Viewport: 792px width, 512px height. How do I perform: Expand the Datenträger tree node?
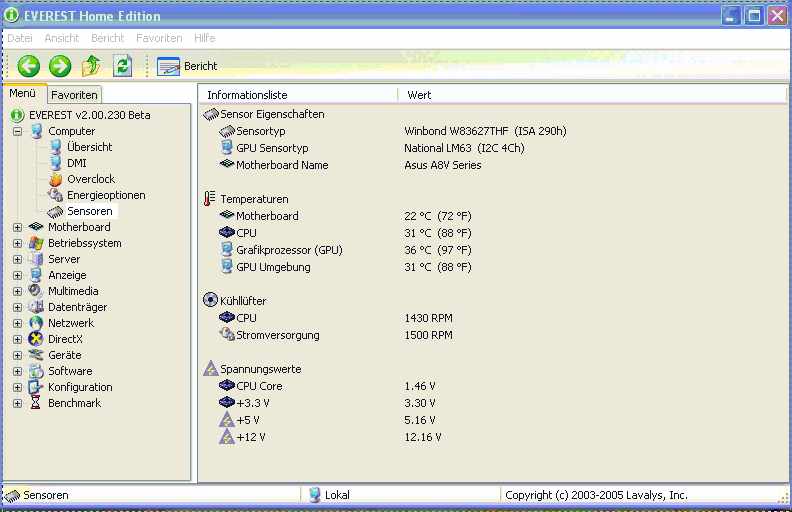(x=18, y=308)
